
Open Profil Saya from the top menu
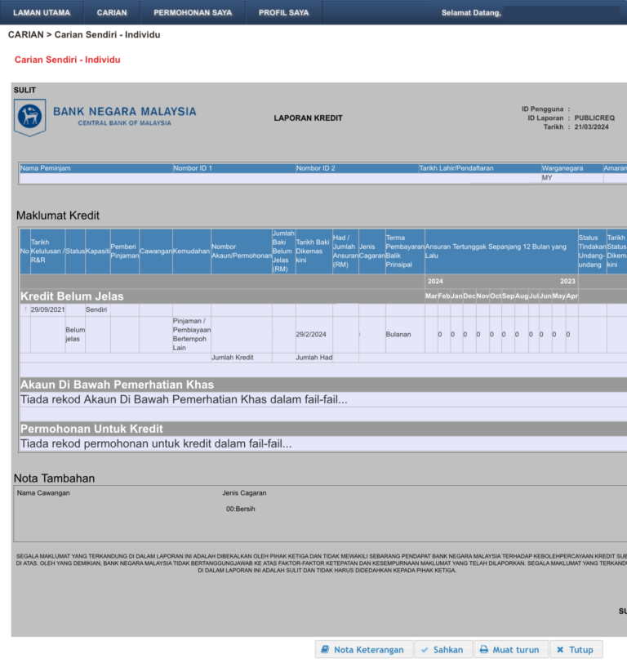pos(283,12)
